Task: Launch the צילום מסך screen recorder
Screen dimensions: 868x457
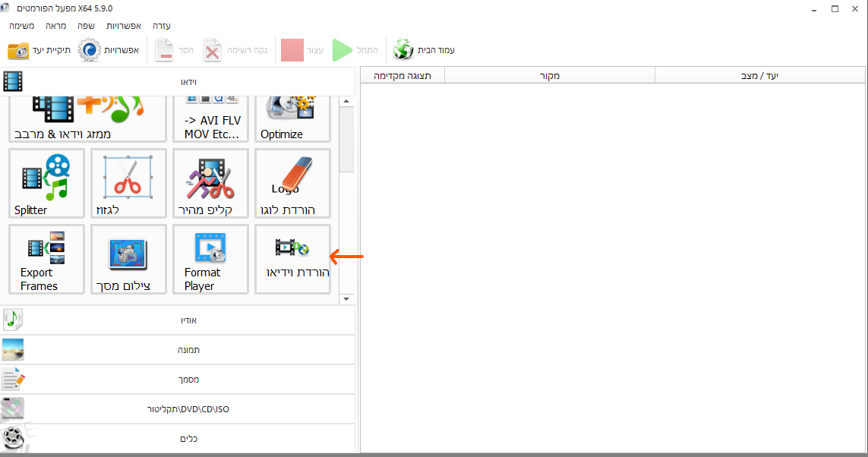Action: click(128, 259)
